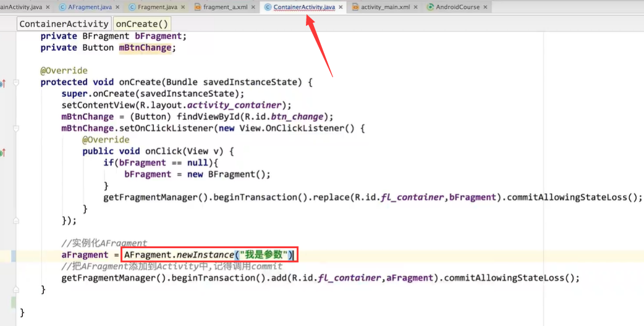
Task: Click the Fragment.java class file icon
Action: coord(132,7)
